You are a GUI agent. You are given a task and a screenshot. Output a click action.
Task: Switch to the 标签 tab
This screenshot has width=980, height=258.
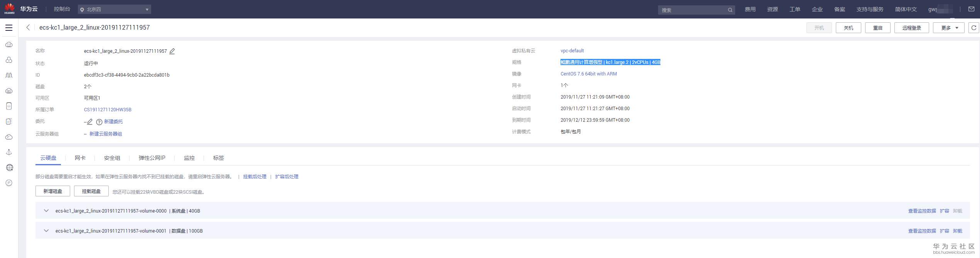click(x=219, y=158)
